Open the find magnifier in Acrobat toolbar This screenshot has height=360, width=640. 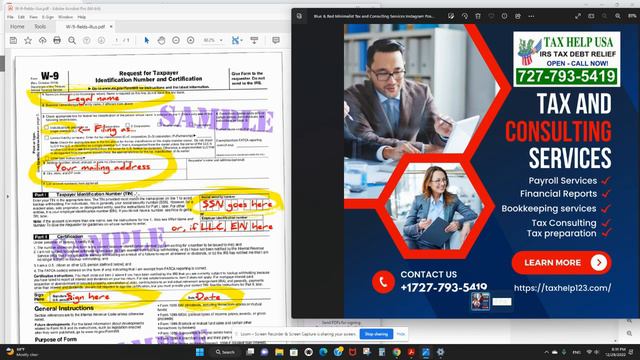[x=72, y=40]
